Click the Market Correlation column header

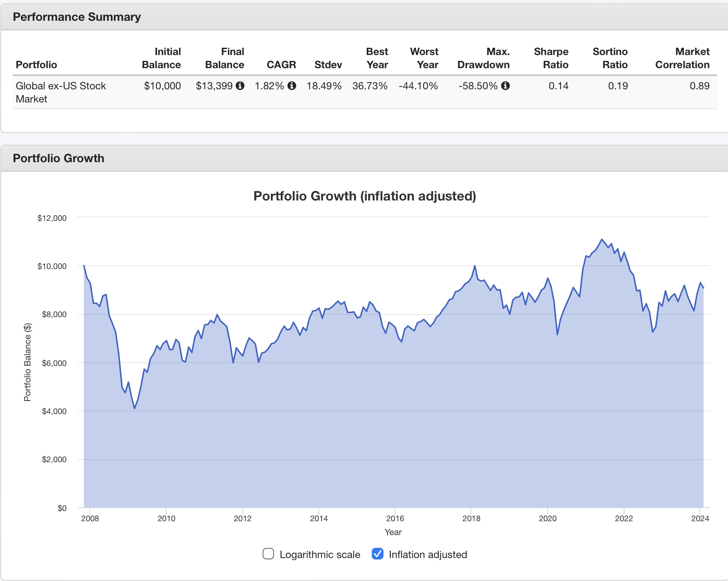682,58
